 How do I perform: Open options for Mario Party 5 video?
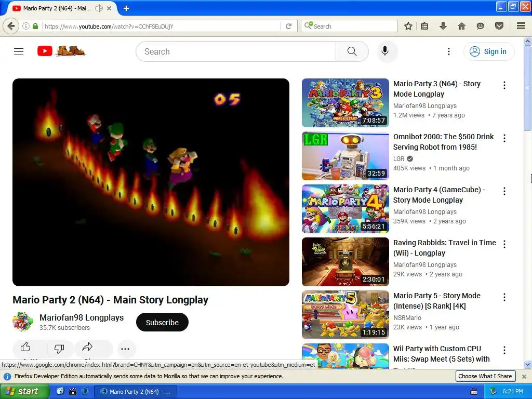tap(504, 297)
